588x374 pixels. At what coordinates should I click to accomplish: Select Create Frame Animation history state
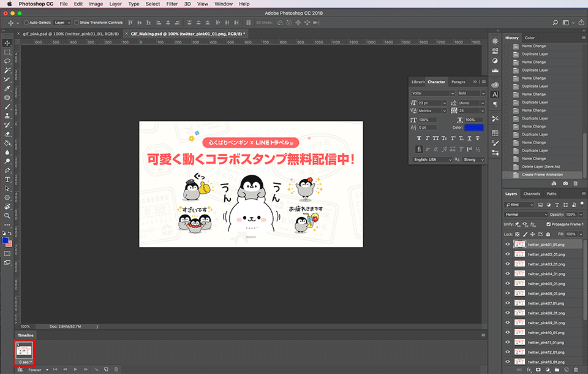click(542, 175)
